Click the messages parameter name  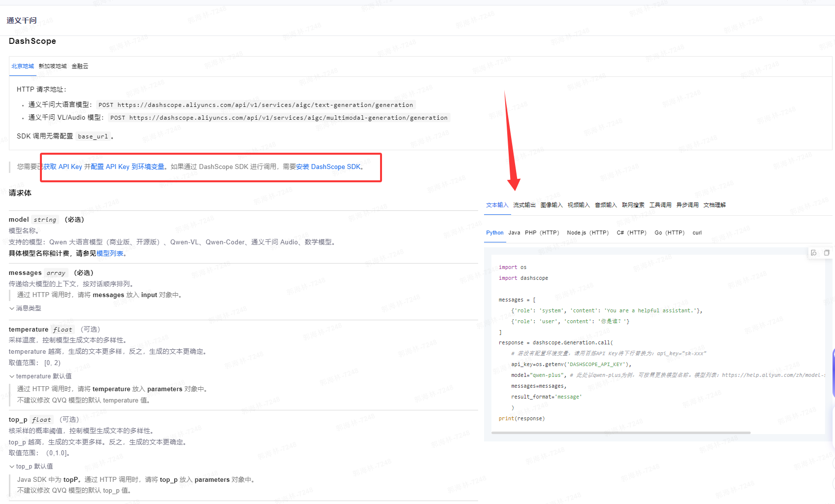pos(25,273)
